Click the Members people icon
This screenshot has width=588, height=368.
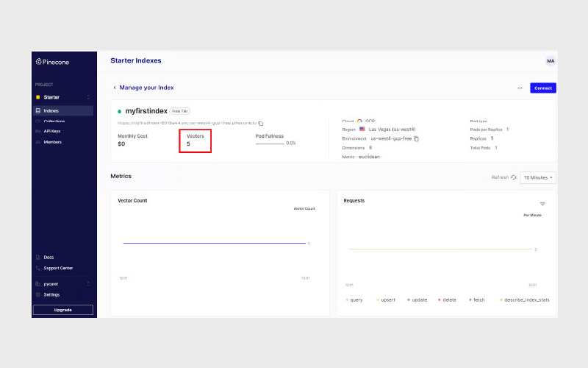(38, 142)
